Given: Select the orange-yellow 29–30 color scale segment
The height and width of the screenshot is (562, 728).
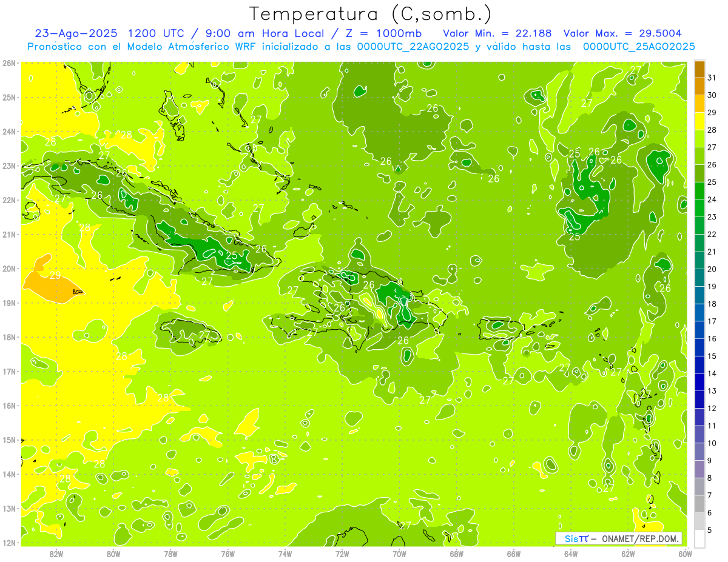Looking at the screenshot, I should click(x=699, y=104).
